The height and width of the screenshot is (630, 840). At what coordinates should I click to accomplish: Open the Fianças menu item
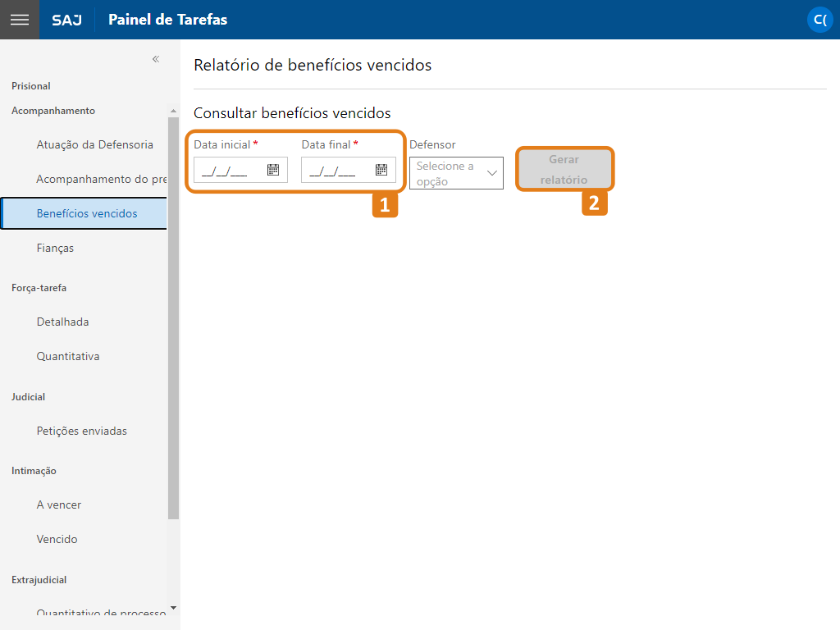point(55,248)
